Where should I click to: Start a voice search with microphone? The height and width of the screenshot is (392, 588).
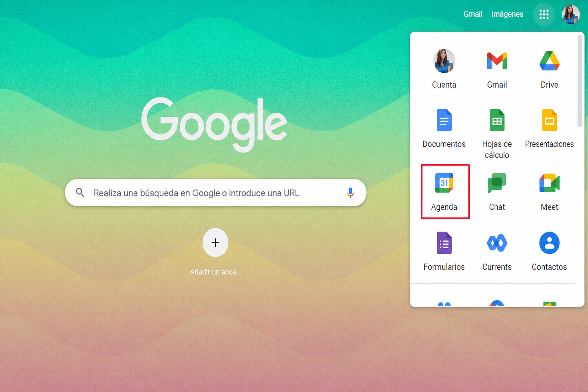[x=350, y=193]
